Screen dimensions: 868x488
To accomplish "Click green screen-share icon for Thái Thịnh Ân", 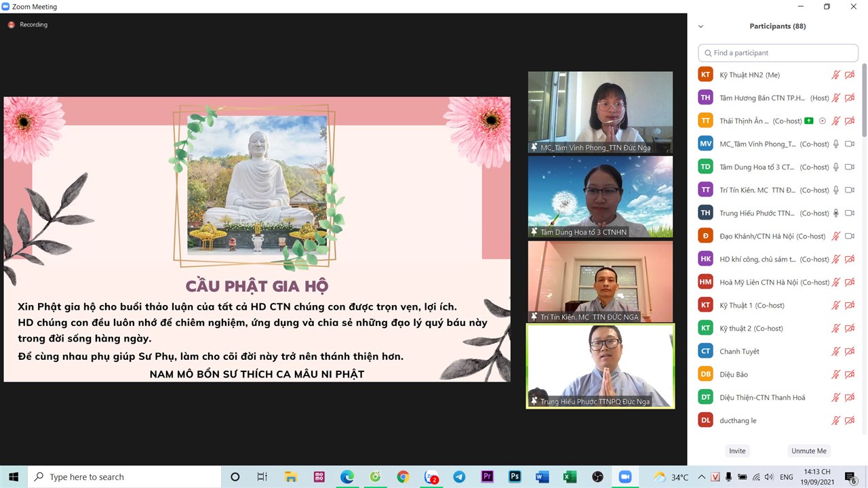I will click(808, 121).
